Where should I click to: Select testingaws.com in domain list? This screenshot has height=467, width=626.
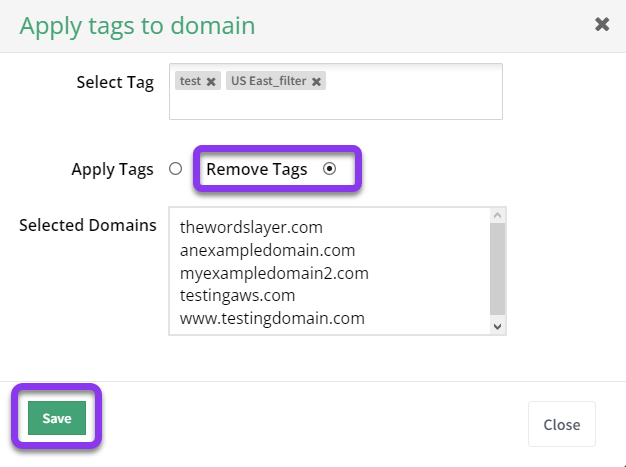[238, 296]
